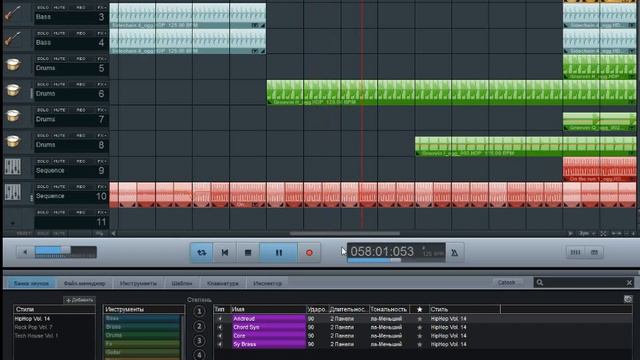The width and height of the screenshot is (640, 360).
Task: Mute Drums track 6
Action: click(59, 84)
